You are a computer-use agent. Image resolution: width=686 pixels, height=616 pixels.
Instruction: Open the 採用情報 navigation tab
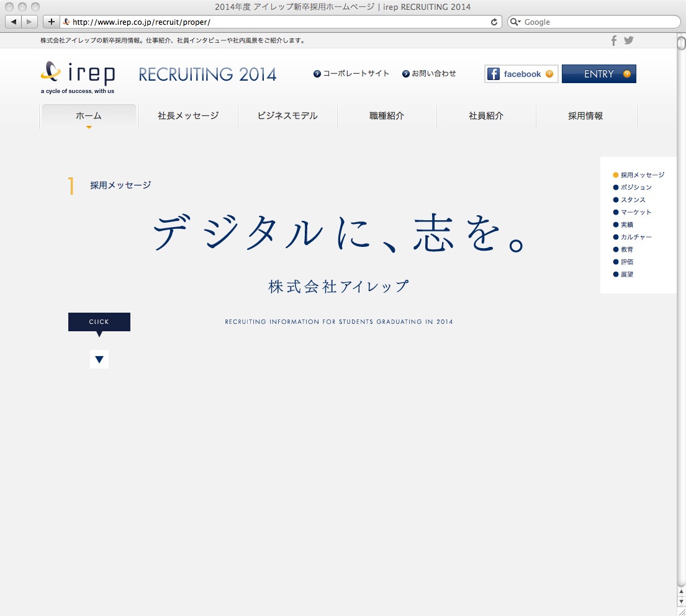coord(586,116)
